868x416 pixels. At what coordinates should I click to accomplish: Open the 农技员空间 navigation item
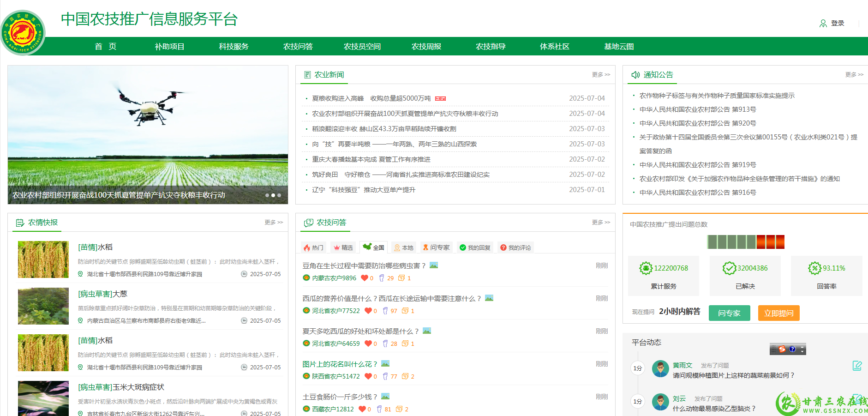(362, 46)
